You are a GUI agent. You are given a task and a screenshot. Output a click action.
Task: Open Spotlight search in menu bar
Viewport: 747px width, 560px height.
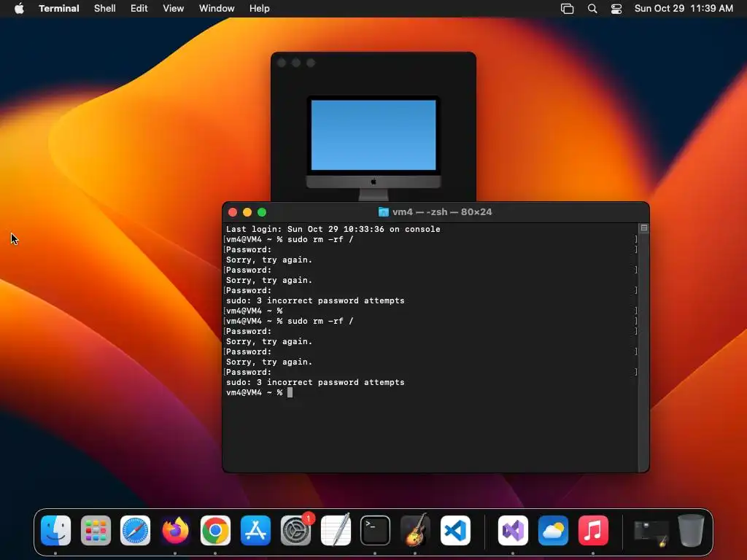(592, 9)
